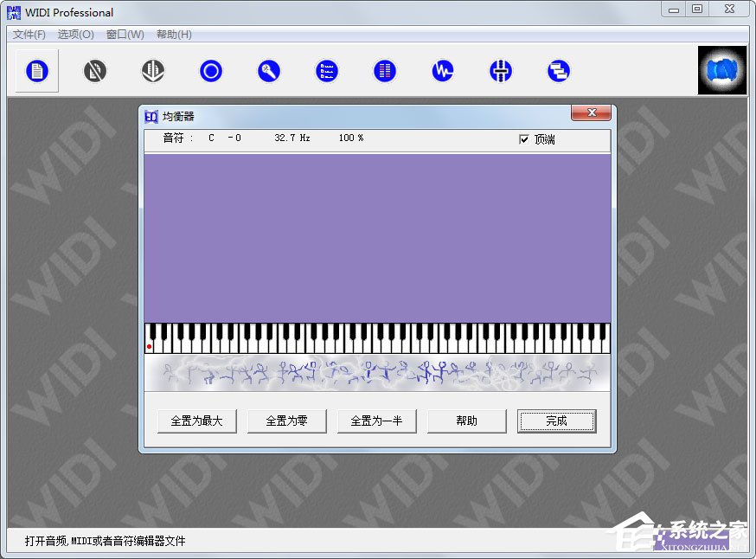
Task: Open the 文件(F) menu
Action: coord(29,35)
